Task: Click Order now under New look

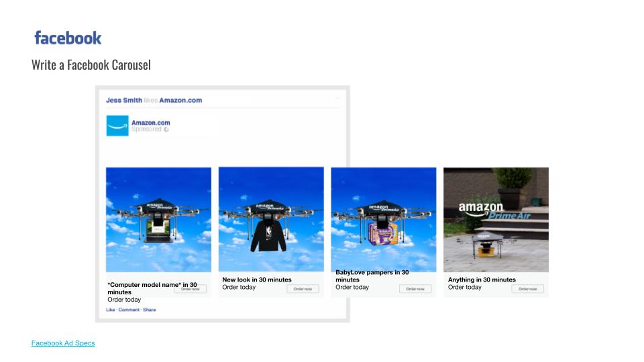Action: point(303,289)
